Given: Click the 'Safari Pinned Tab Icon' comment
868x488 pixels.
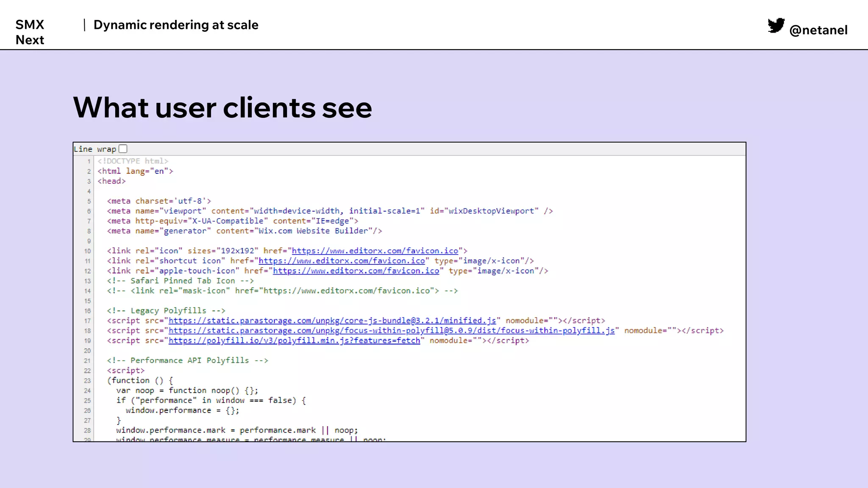Looking at the screenshot, I should point(180,281).
